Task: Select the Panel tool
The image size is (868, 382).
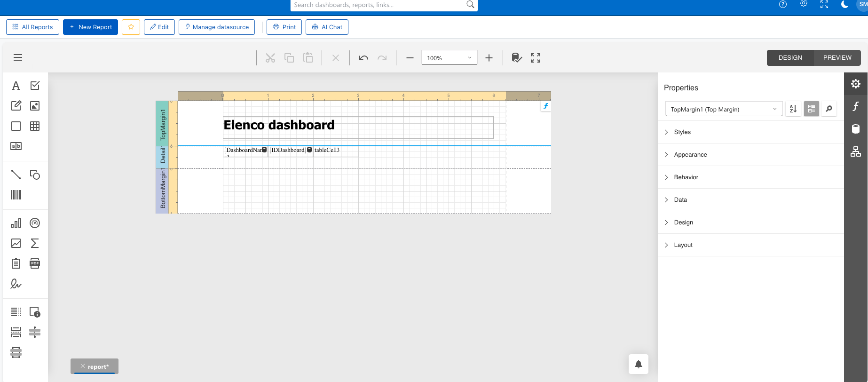Action: point(16,126)
